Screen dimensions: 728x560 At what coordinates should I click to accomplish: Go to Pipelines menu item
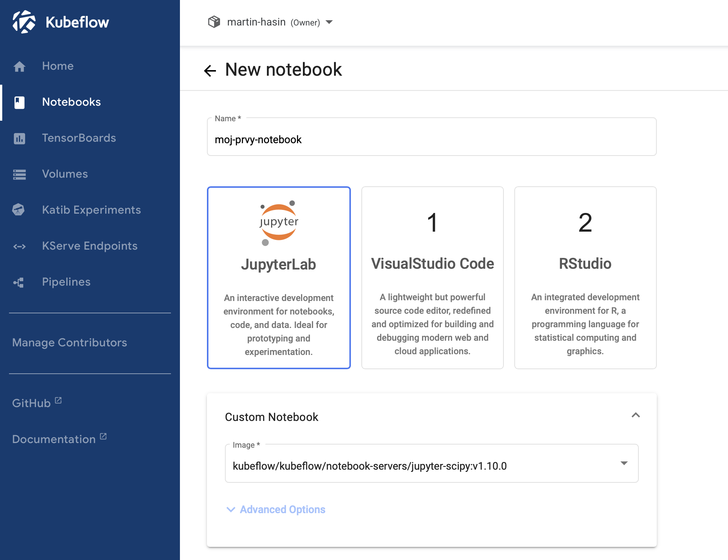pyautogui.click(x=66, y=282)
